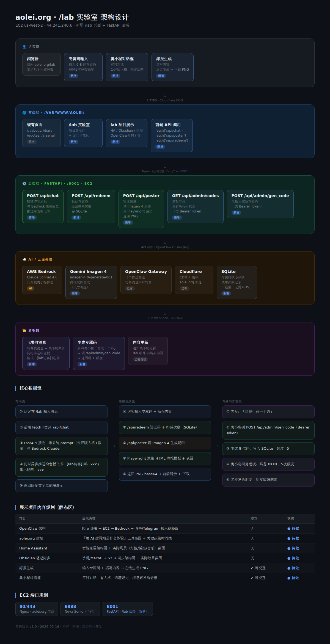Click the EC2 端口规划 section heading

(x=34, y=595)
